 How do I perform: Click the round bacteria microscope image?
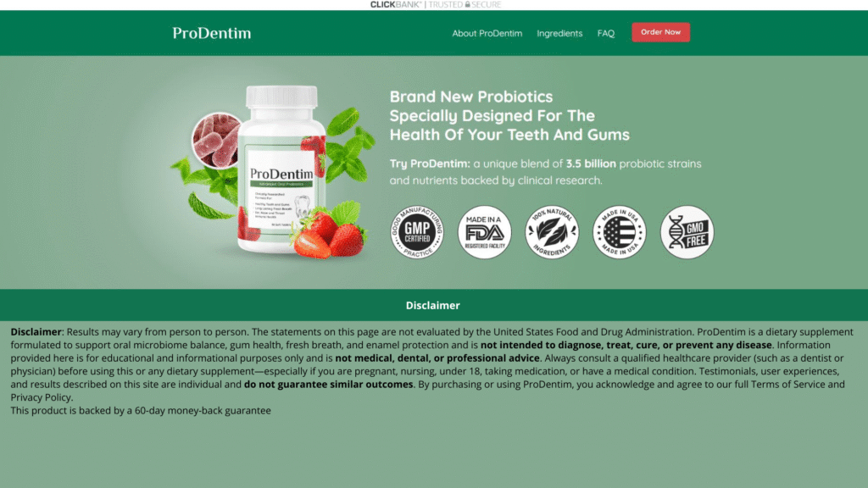(x=216, y=140)
